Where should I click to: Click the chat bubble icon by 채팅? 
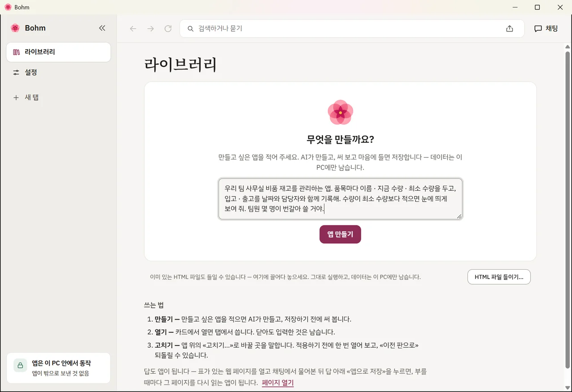(x=538, y=29)
